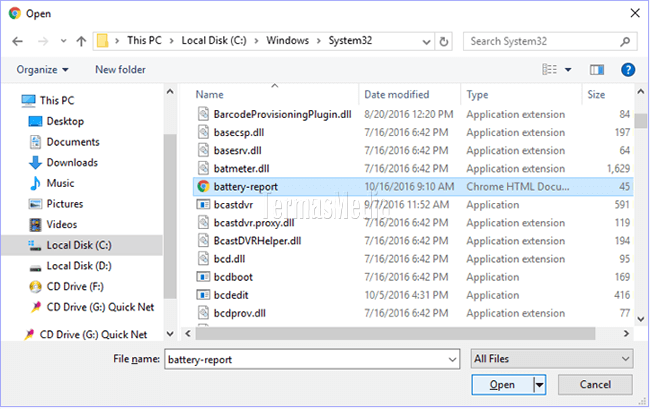Viewport: 650px width, 409px height.
Task: Click the File name input field
Action: [x=312, y=359]
